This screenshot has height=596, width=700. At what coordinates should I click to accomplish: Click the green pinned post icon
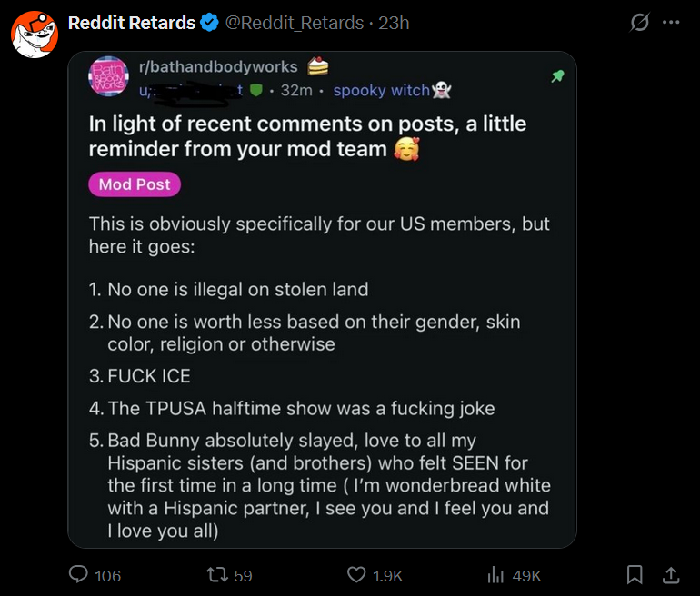tap(557, 76)
